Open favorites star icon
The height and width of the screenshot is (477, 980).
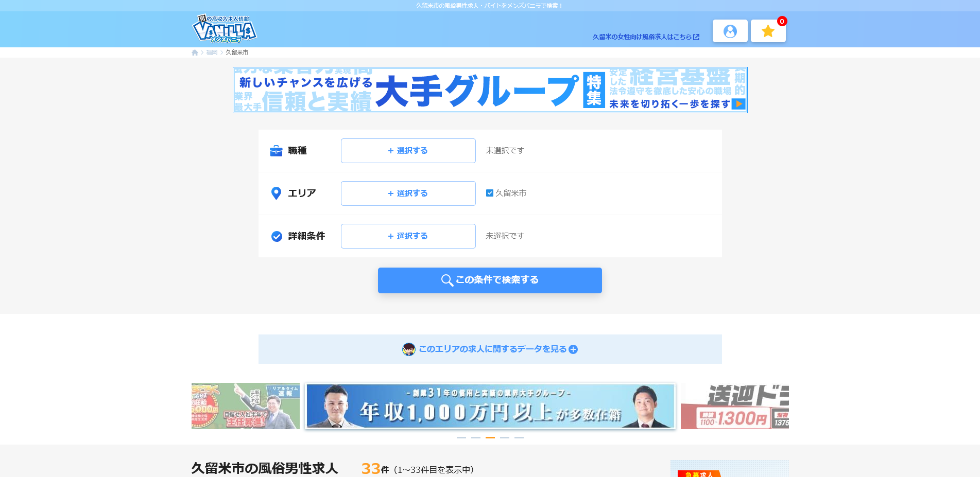[x=768, y=31]
